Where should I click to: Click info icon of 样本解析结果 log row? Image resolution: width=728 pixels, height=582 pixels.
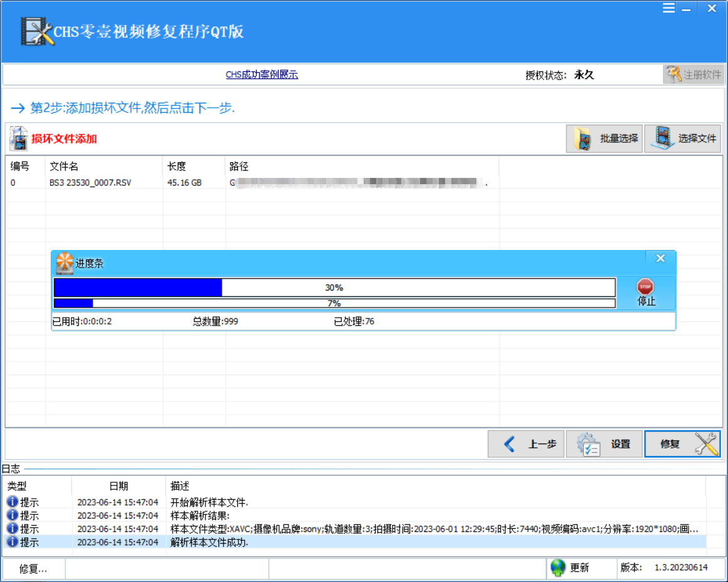pyautogui.click(x=13, y=515)
